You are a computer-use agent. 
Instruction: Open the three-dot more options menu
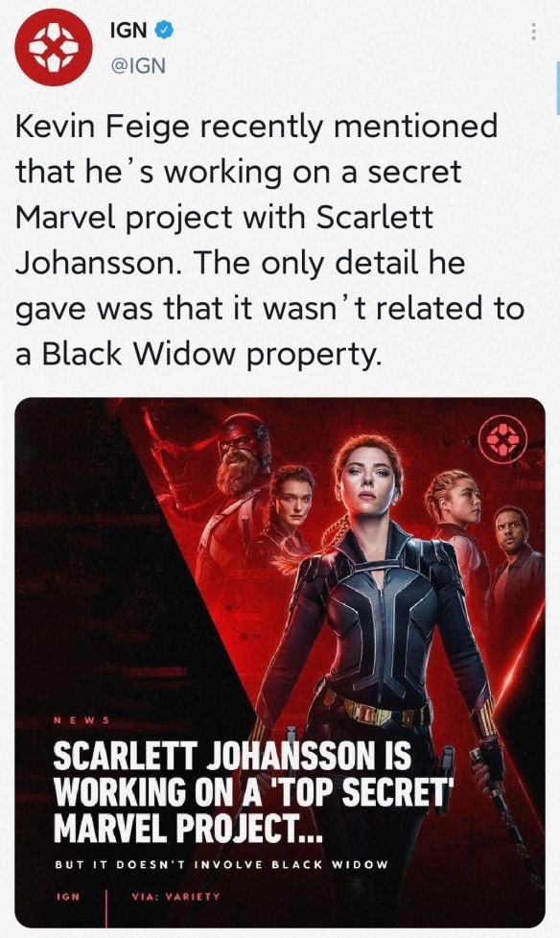click(533, 31)
